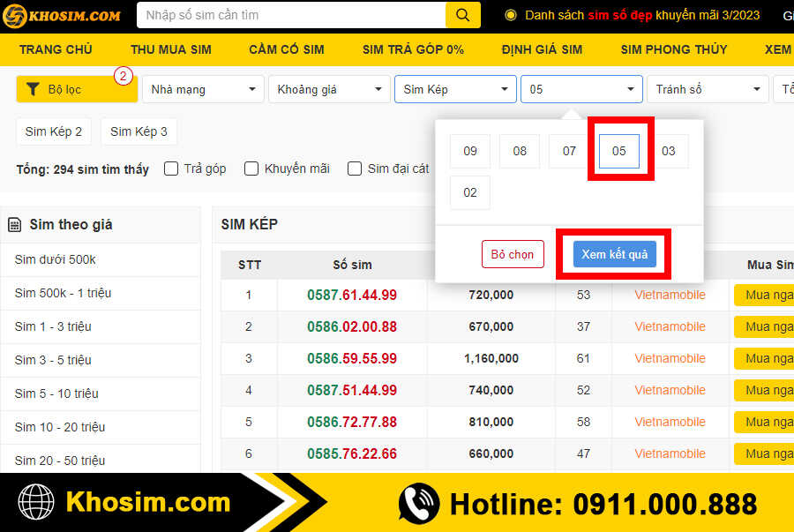Click the Xem kết quả button
This screenshot has height=532, width=794.
(614, 254)
